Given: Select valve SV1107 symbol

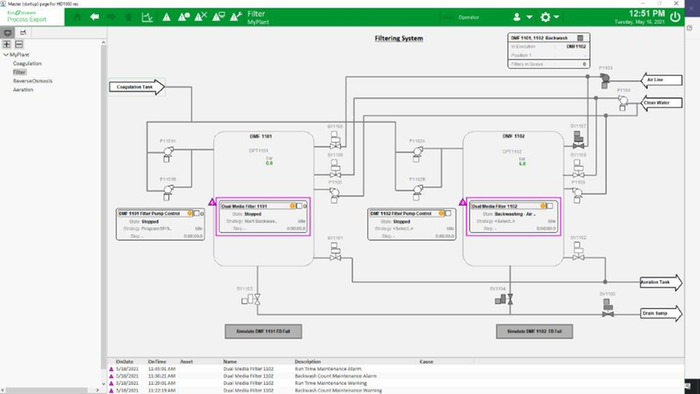Looking at the screenshot, I should tap(579, 140).
